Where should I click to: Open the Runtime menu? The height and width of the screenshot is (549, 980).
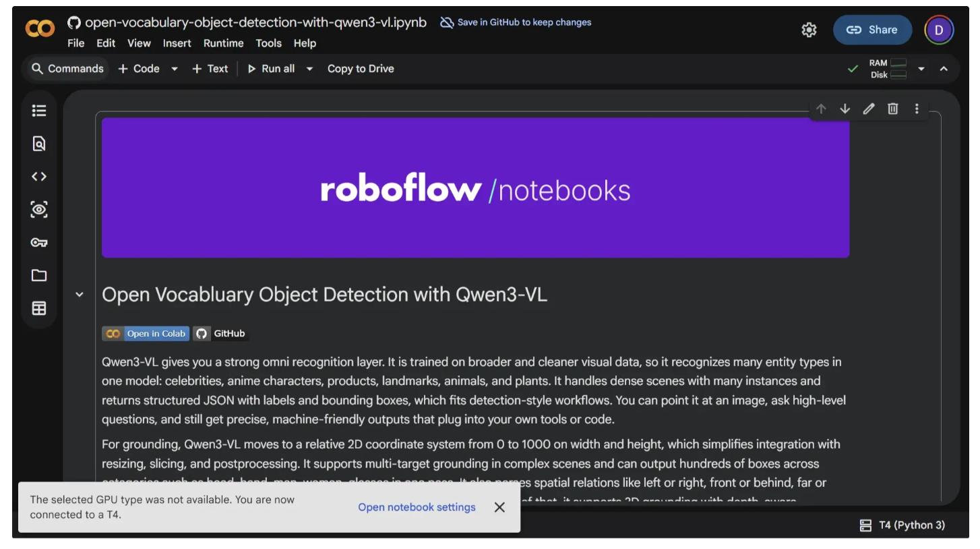tap(223, 43)
